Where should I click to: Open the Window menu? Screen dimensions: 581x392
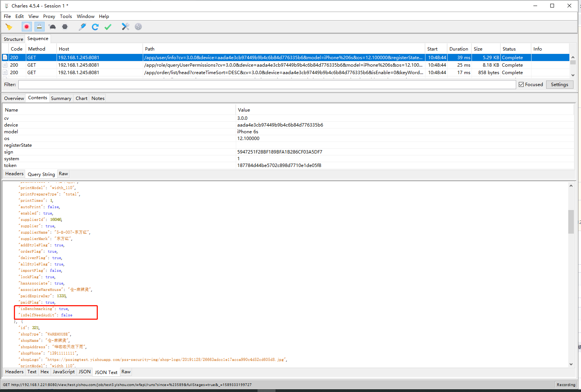tap(85, 16)
